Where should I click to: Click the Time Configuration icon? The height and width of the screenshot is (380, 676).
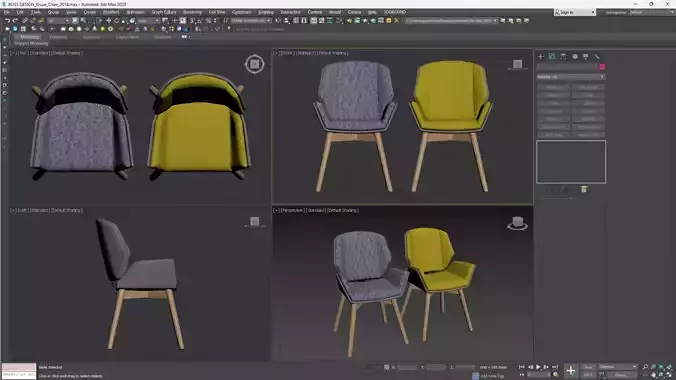(x=556, y=375)
